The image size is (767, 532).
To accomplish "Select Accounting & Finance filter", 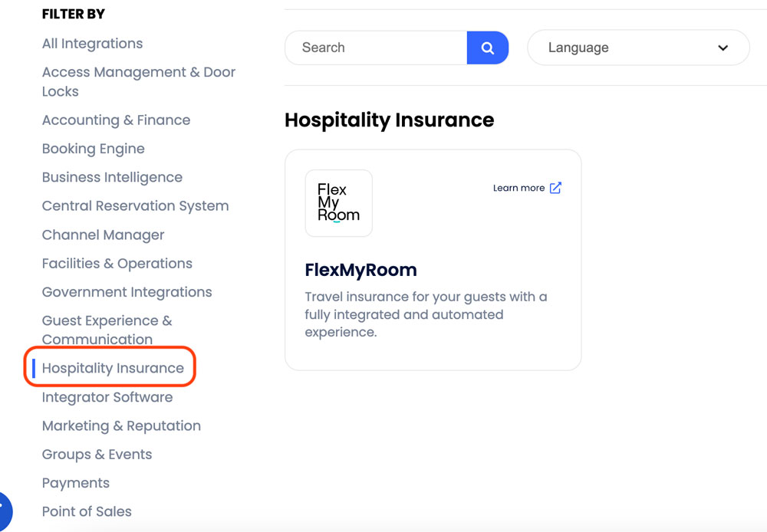I will (x=116, y=120).
